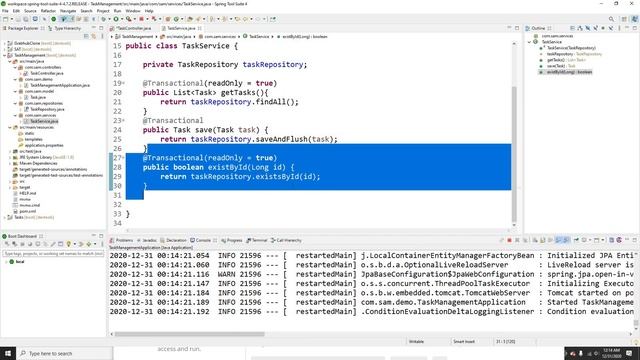Click the start/restart icon in Boot Dashboard
The width and height of the screenshot is (640, 360).
point(7,244)
